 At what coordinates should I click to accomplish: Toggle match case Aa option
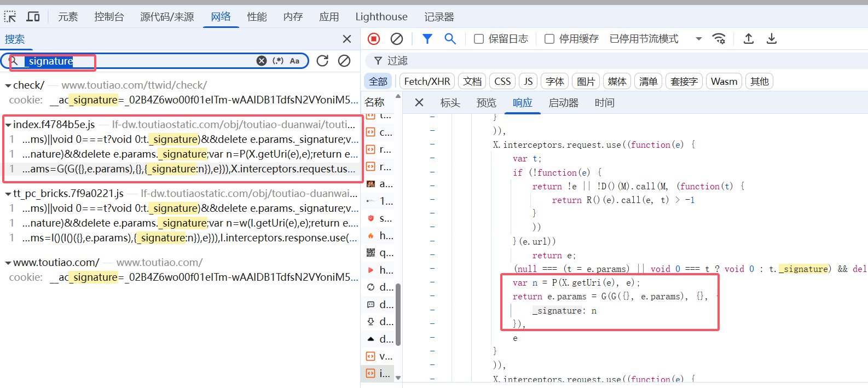[x=294, y=61]
